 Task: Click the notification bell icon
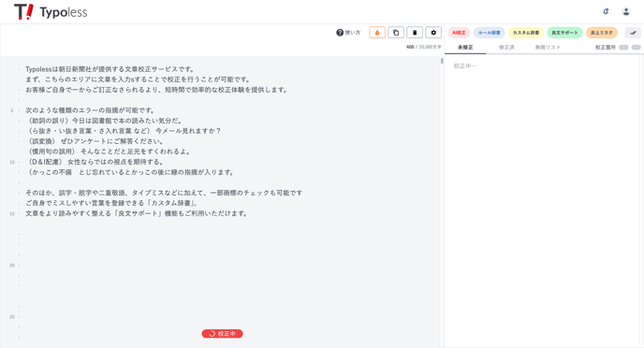606,11
